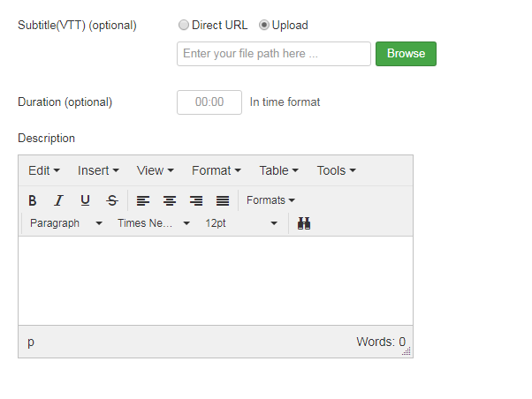Viewport: 532px width, 399px height.
Task: Open find and replace binoculars icon
Action: click(304, 223)
